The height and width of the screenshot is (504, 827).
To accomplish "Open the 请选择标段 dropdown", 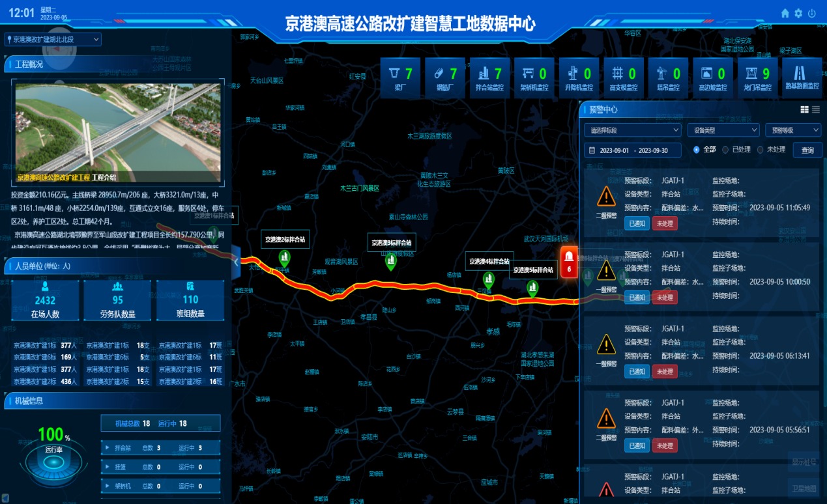I will click(633, 130).
